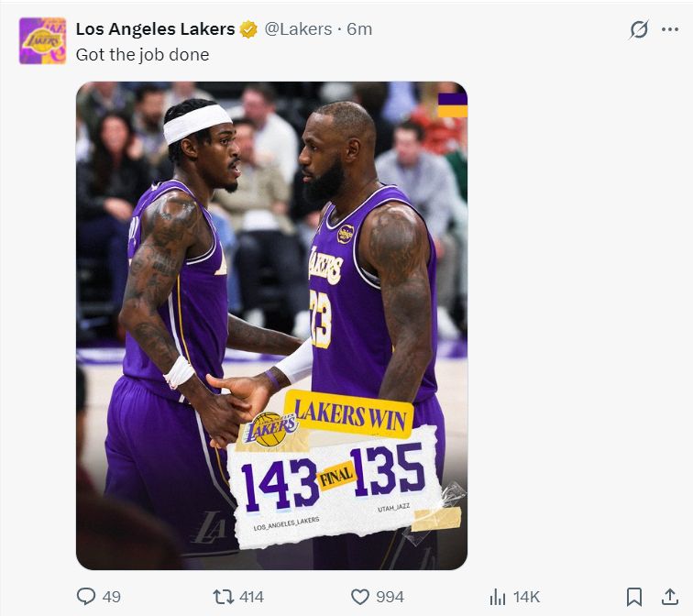Bookmark the Lakers post
Viewport: 693px width, 616px height.
pyautogui.click(x=633, y=597)
